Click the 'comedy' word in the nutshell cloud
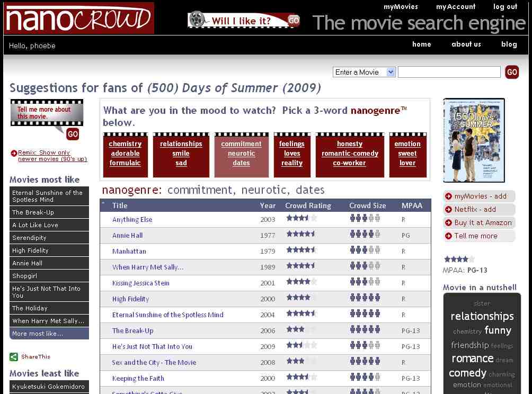The height and width of the screenshot is (394, 532). click(x=467, y=373)
